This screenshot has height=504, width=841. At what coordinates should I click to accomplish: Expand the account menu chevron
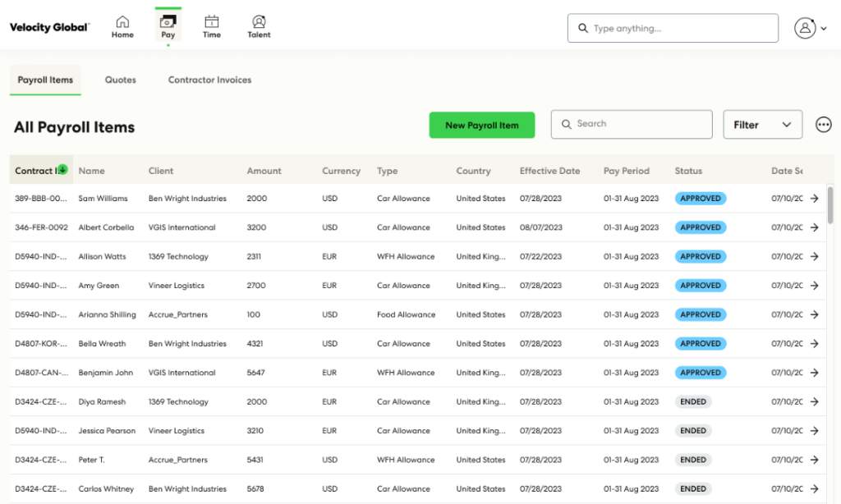pyautogui.click(x=824, y=29)
